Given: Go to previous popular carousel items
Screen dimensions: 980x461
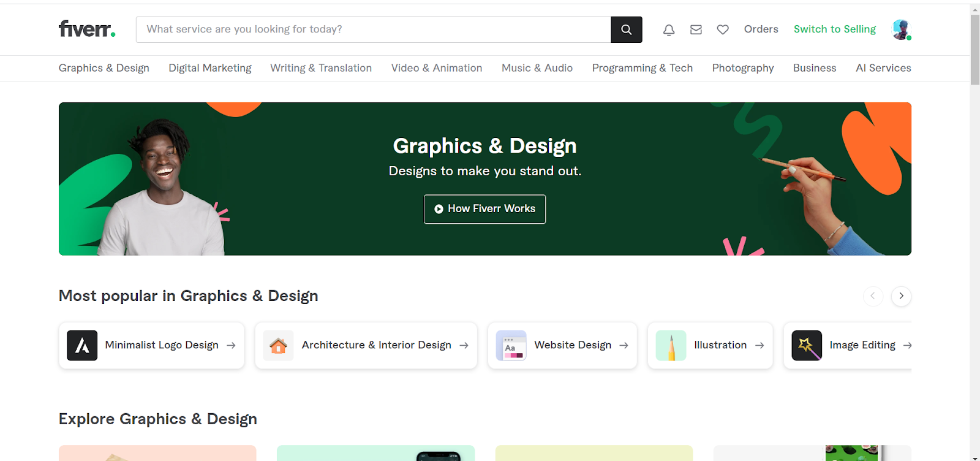Looking at the screenshot, I should coord(873,296).
